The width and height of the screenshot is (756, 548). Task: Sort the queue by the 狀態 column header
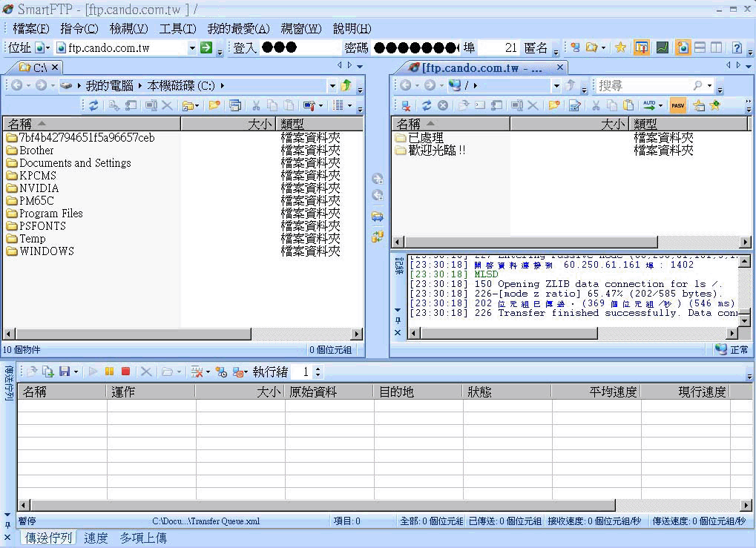pyautogui.click(x=507, y=392)
